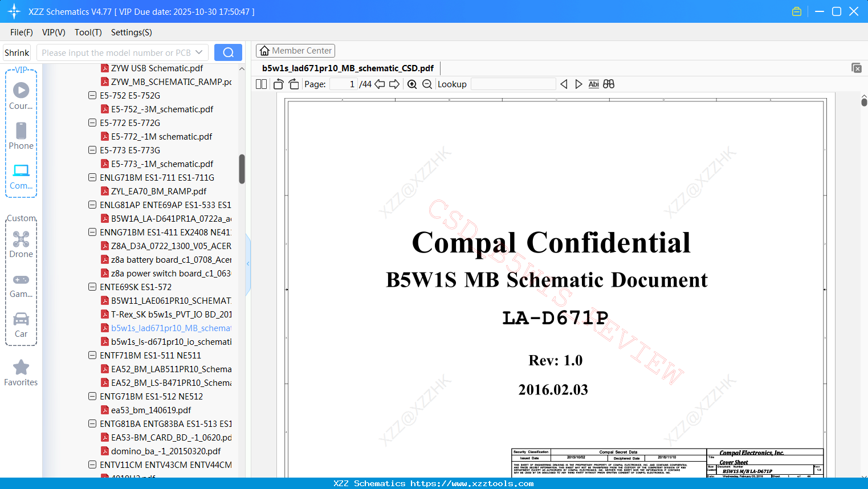868x489 pixels.
Task: Open the Settings(S) menu
Action: [x=132, y=32]
